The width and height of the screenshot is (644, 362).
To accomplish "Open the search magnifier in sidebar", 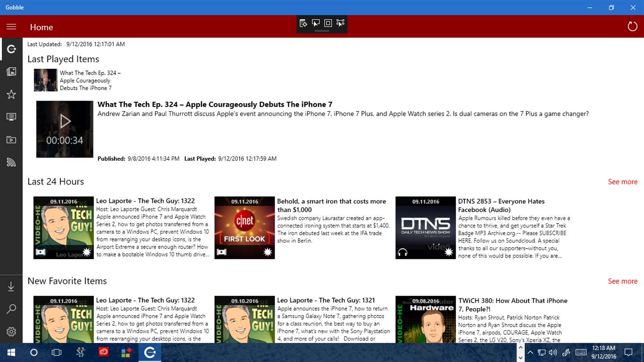I will (11, 309).
